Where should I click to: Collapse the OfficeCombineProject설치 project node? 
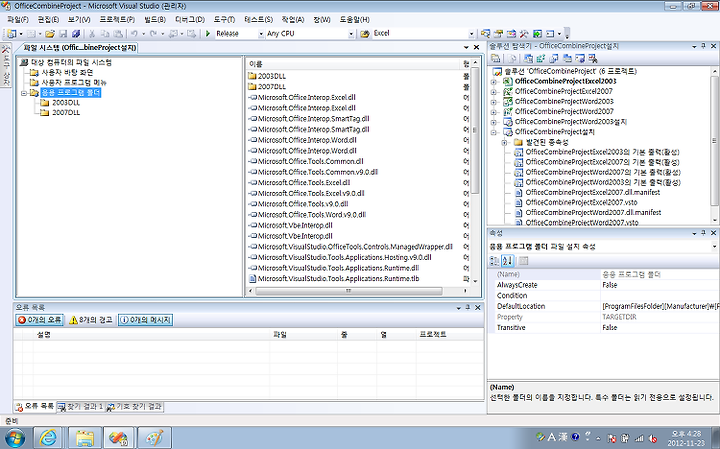click(x=494, y=132)
